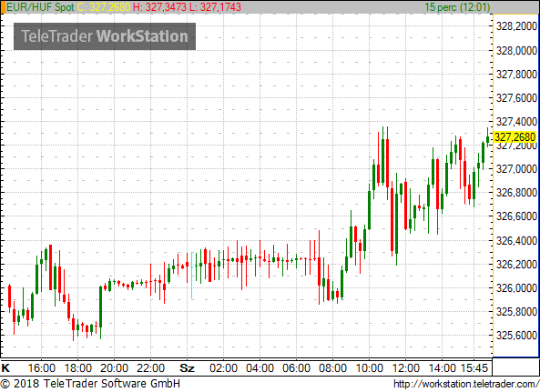
Task: Click the Sz day marker on time axis
Action: [x=187, y=368]
